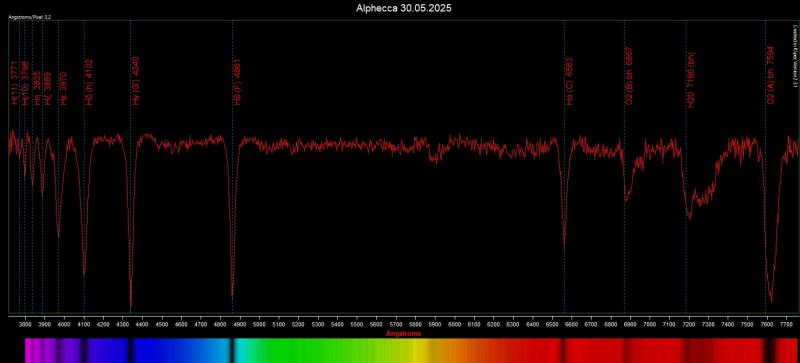Screen dimensions: 800x363
Task: Click the 4000 tick on wavelength axis
Action: pos(64,324)
